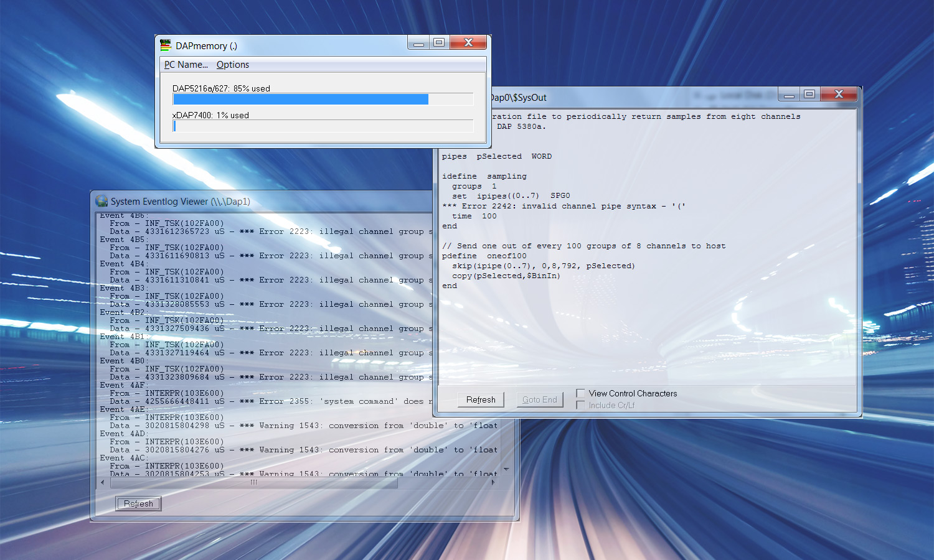Maximize the DAPmemory window

click(439, 43)
